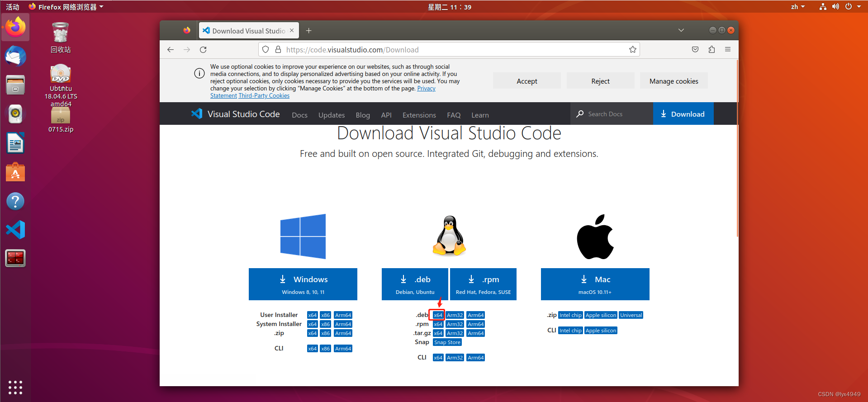Launch Visual Studio Code from dock

(x=15, y=230)
